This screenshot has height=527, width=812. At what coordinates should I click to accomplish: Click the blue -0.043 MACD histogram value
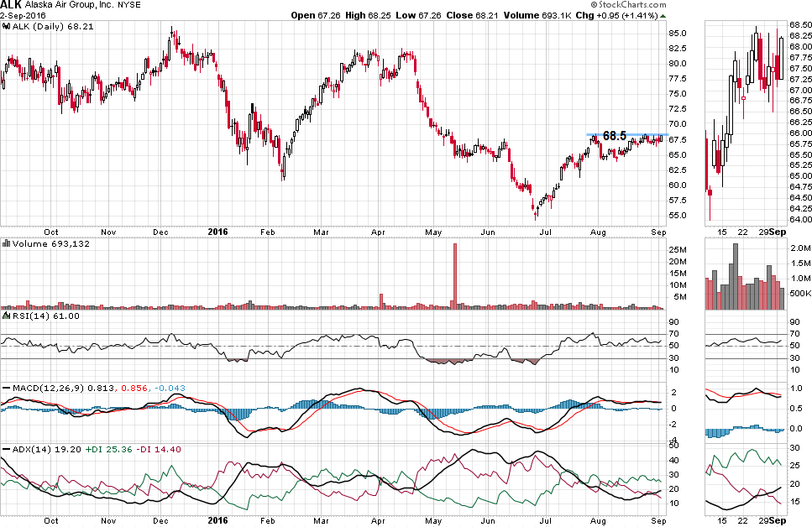170,388
